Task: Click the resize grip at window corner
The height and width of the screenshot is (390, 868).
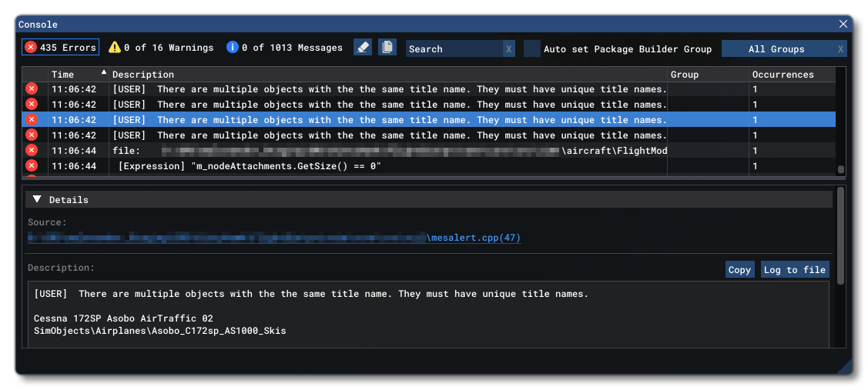Action: pyautogui.click(x=845, y=366)
